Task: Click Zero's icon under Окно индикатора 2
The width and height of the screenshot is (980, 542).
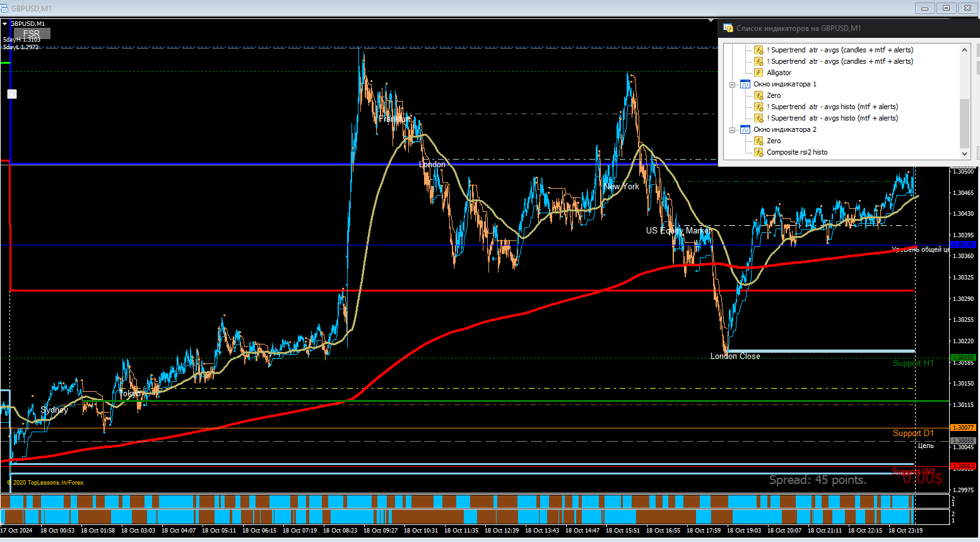Action: (759, 141)
